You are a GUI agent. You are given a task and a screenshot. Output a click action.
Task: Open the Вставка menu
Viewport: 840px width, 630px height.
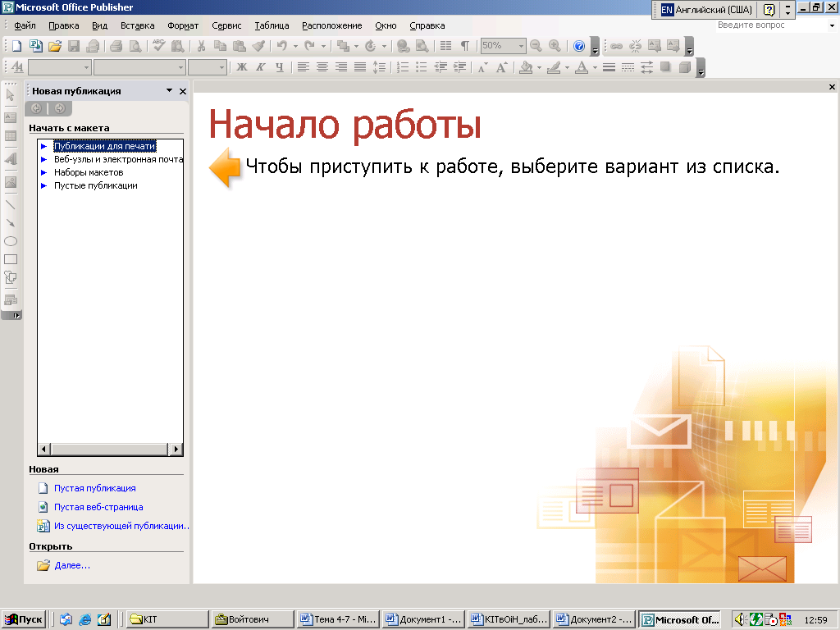(137, 25)
